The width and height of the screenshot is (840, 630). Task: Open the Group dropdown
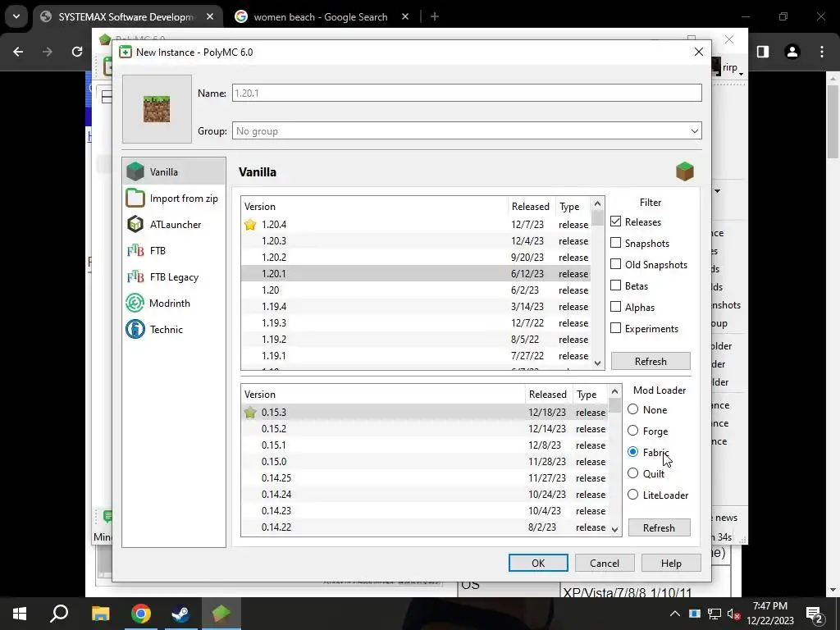click(467, 130)
